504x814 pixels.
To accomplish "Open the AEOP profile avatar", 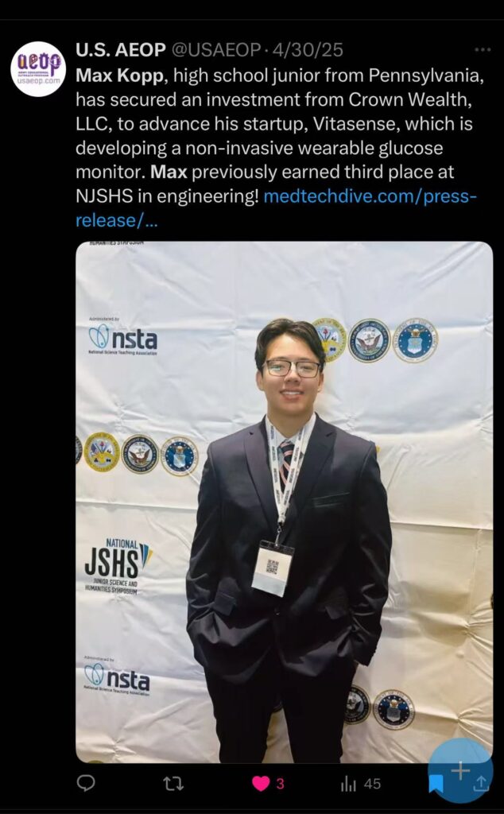I will click(x=38, y=69).
